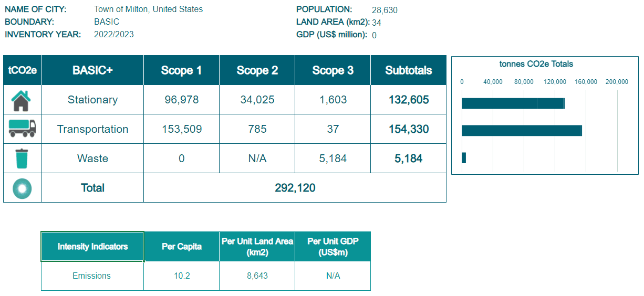The width and height of the screenshot is (644, 296).
Task: Click the circular Total row icon
Action: (x=22, y=188)
